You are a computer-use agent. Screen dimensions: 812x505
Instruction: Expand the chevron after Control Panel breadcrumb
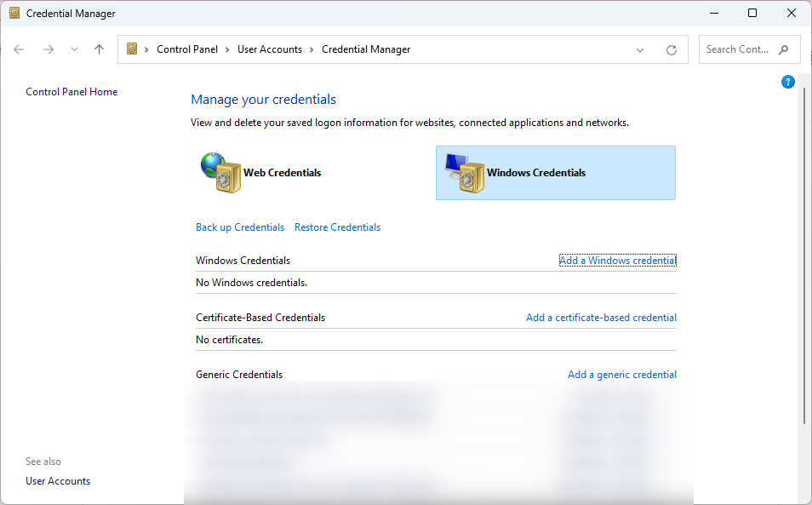coord(227,49)
